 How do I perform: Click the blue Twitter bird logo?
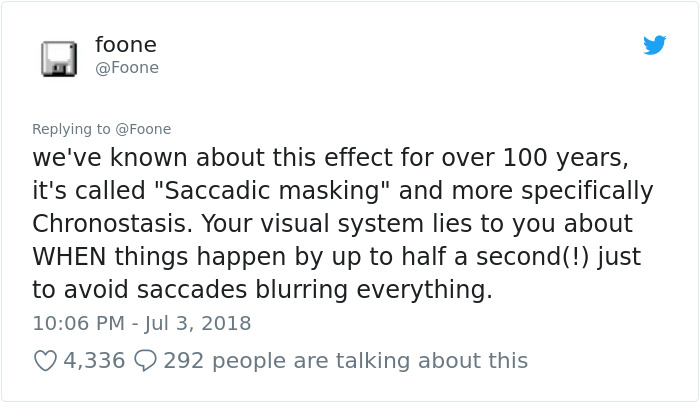[654, 45]
